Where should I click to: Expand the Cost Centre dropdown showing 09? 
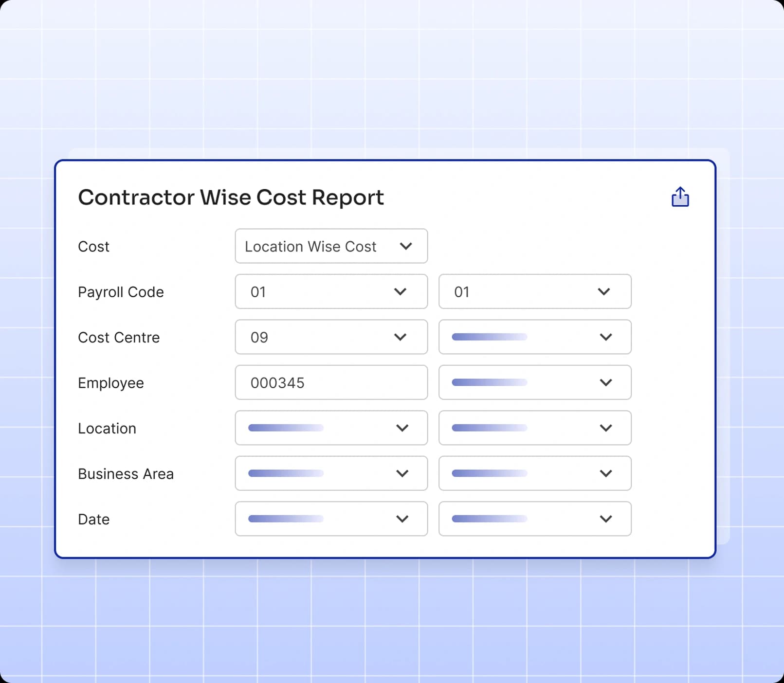click(x=331, y=337)
